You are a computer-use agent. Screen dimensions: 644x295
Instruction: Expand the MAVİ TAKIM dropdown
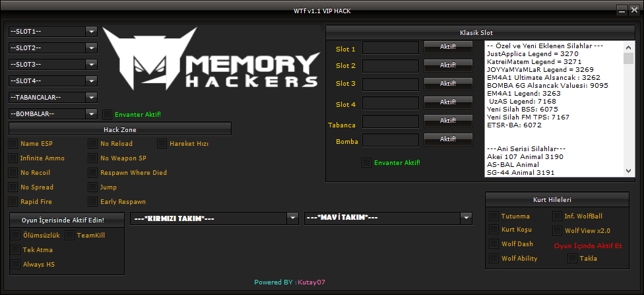(x=388, y=218)
